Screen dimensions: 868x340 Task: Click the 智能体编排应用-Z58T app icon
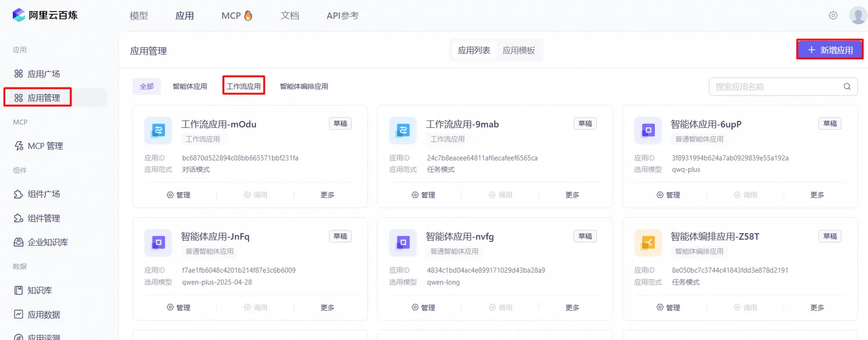pos(648,243)
